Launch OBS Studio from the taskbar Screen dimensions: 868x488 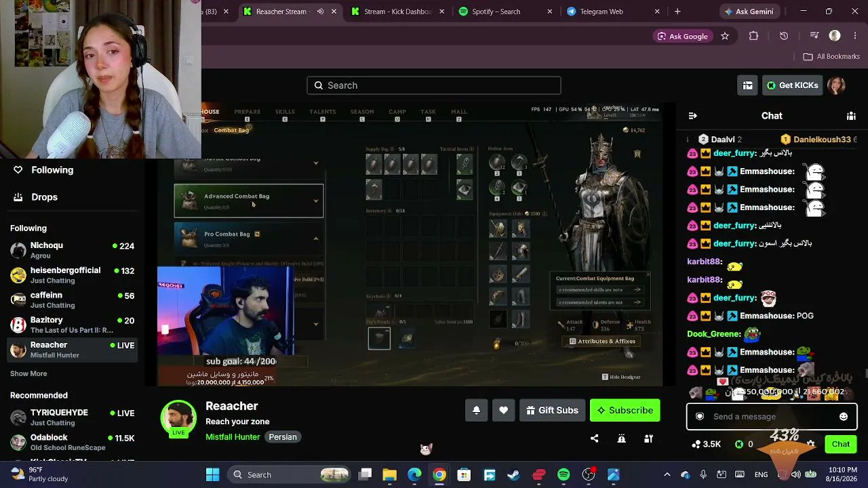589,474
